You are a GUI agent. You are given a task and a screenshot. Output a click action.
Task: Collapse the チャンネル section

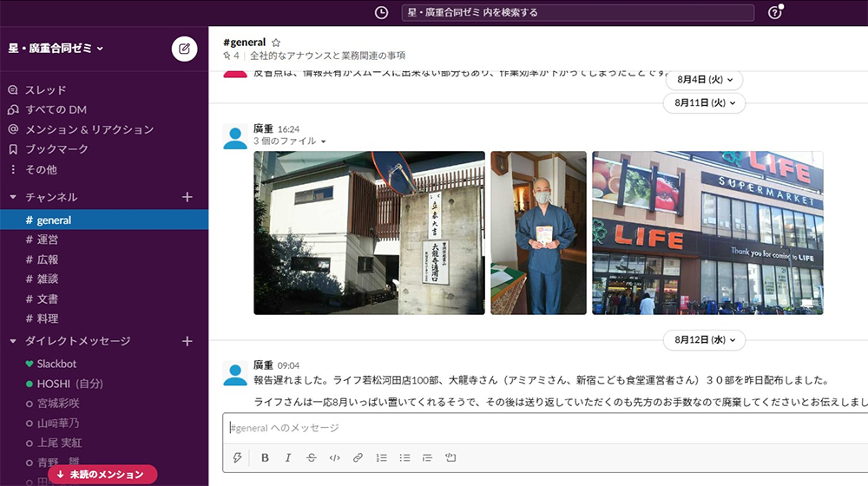coord(13,197)
